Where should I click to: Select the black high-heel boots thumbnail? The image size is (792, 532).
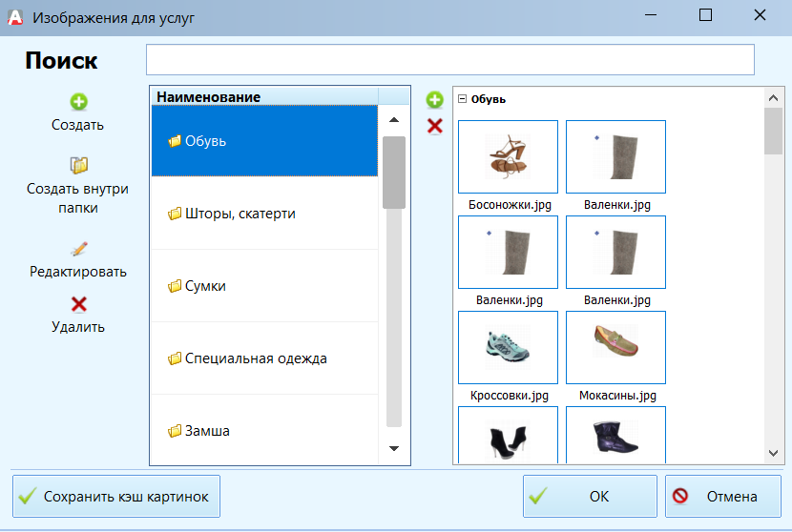508,435
